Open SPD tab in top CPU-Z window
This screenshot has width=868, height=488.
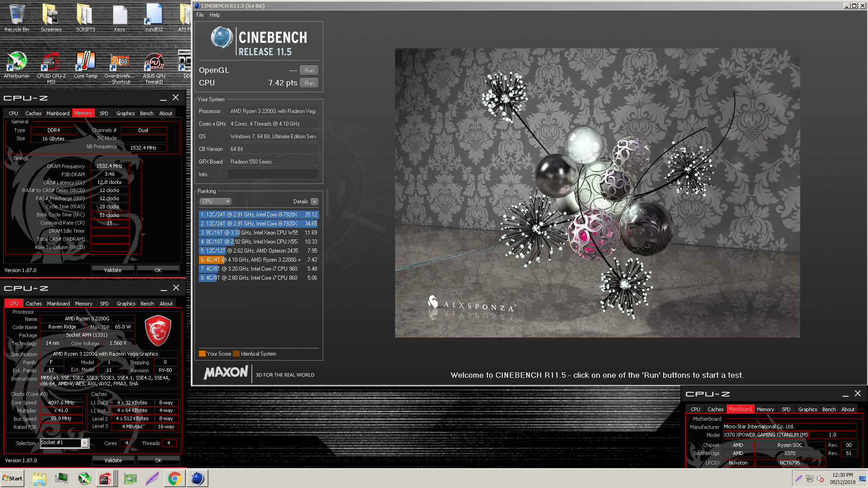pos(104,113)
